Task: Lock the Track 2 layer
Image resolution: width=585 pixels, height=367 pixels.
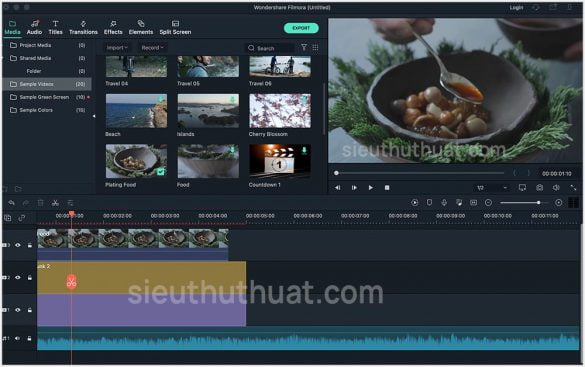Action: coord(29,277)
